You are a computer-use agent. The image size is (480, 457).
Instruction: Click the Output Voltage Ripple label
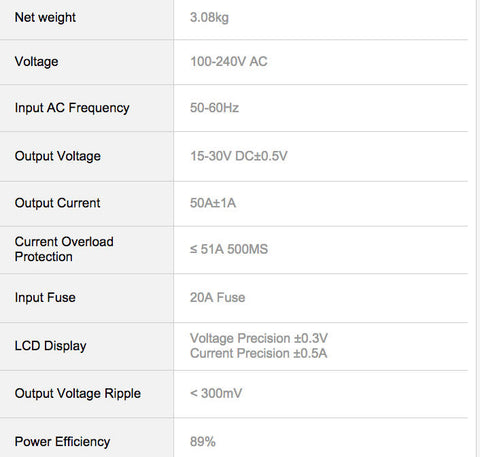pos(78,394)
